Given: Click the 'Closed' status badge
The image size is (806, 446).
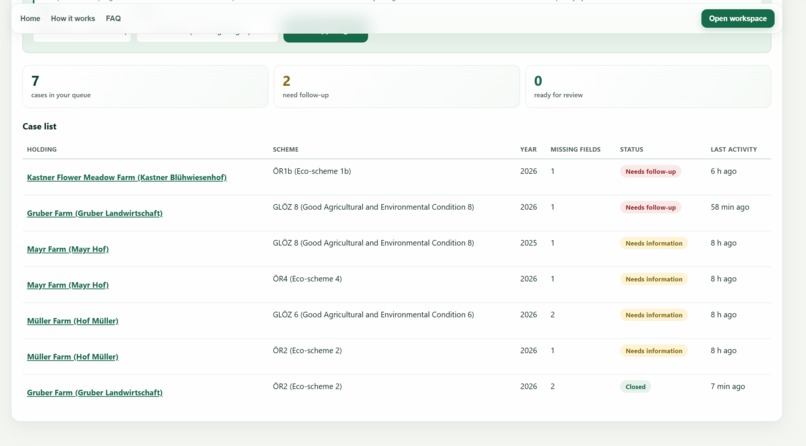Looking at the screenshot, I should [x=635, y=387].
